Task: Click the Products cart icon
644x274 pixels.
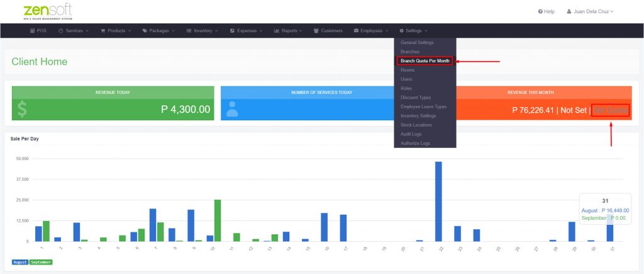Action: click(x=103, y=31)
